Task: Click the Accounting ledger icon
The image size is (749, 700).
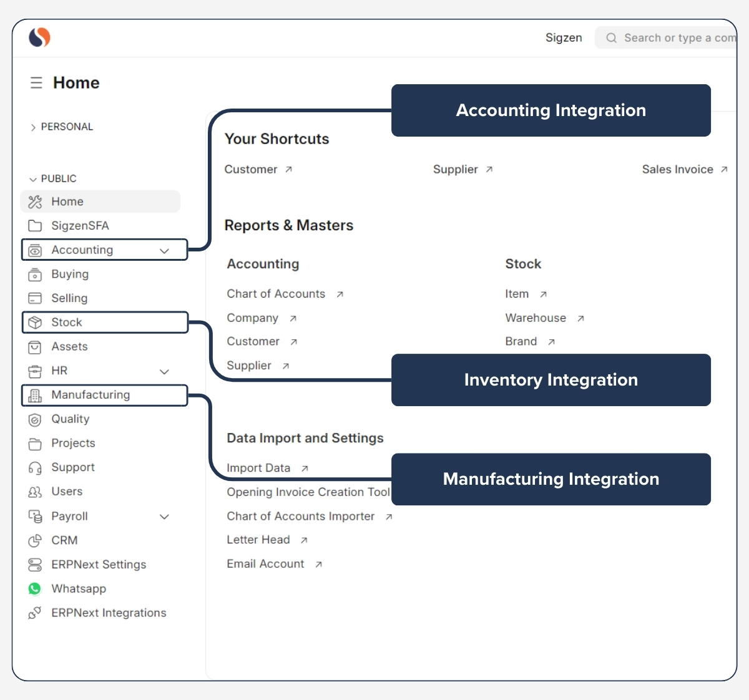Action: tap(35, 250)
